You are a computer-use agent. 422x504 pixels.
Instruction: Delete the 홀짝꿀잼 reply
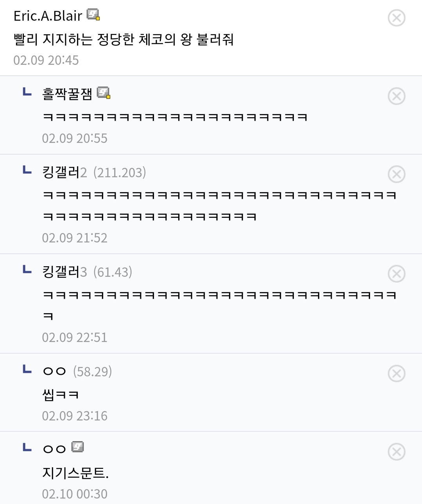[396, 96]
